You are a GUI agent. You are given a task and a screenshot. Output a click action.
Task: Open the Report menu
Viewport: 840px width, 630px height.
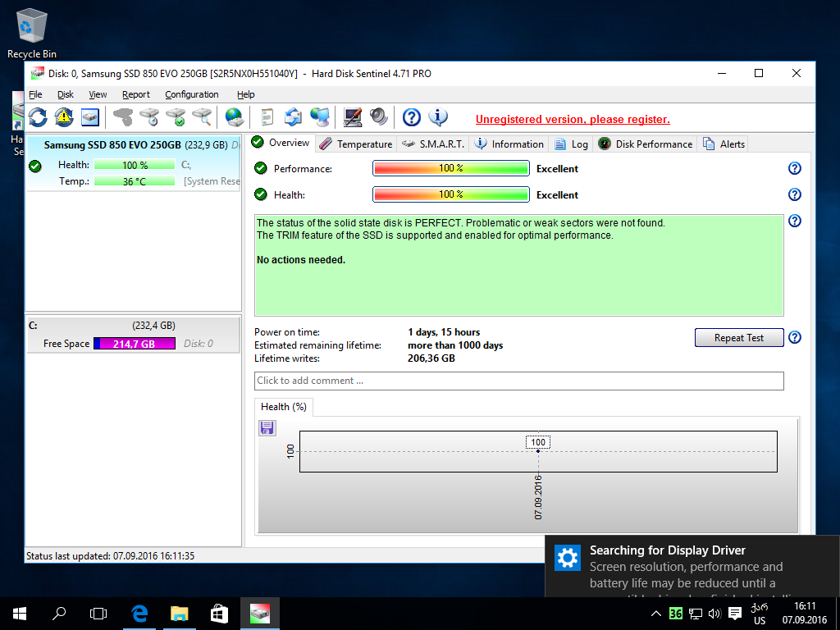(x=136, y=94)
